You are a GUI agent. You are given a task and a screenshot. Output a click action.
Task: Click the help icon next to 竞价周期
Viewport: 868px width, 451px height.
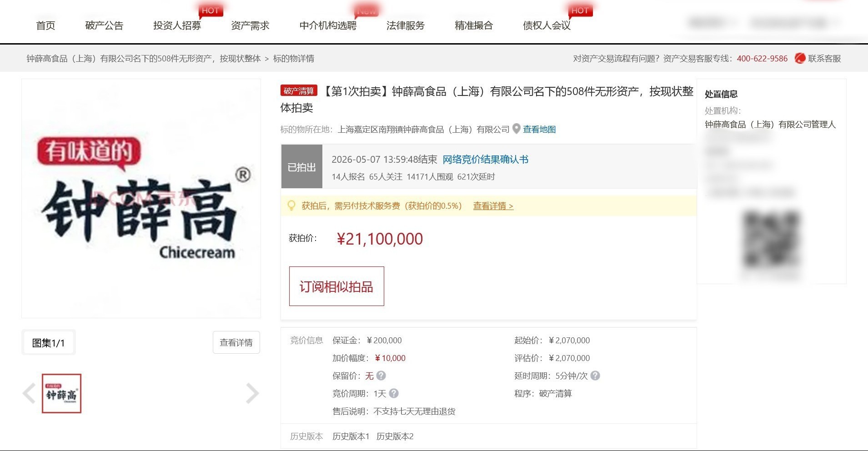pyautogui.click(x=394, y=393)
